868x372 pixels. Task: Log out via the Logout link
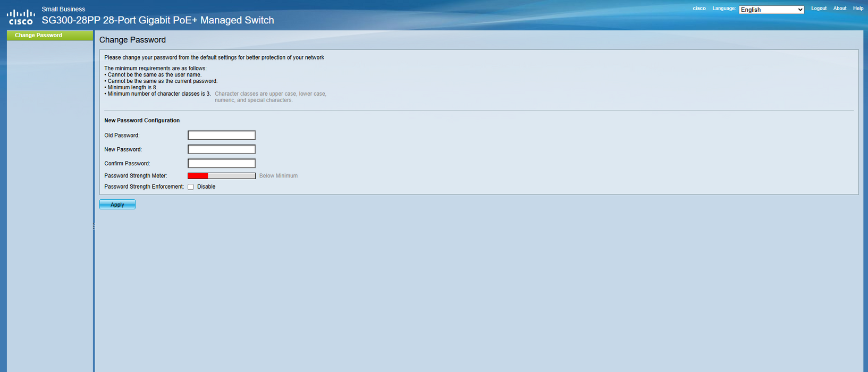819,9
